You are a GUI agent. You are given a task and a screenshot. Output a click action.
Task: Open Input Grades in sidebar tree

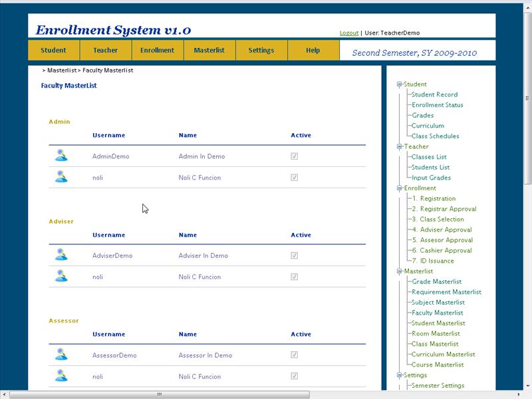(431, 178)
